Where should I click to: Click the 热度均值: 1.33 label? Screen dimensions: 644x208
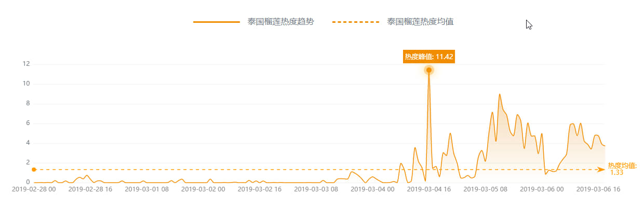point(622,169)
